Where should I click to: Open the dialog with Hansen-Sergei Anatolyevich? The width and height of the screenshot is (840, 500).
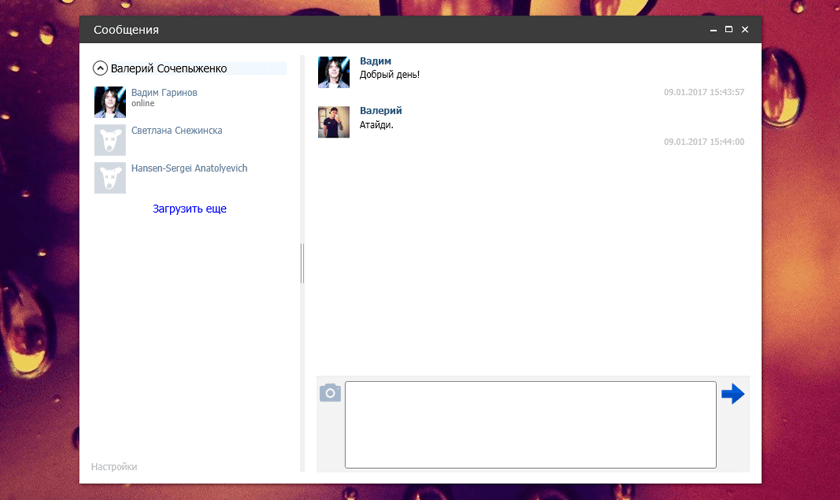point(189,168)
